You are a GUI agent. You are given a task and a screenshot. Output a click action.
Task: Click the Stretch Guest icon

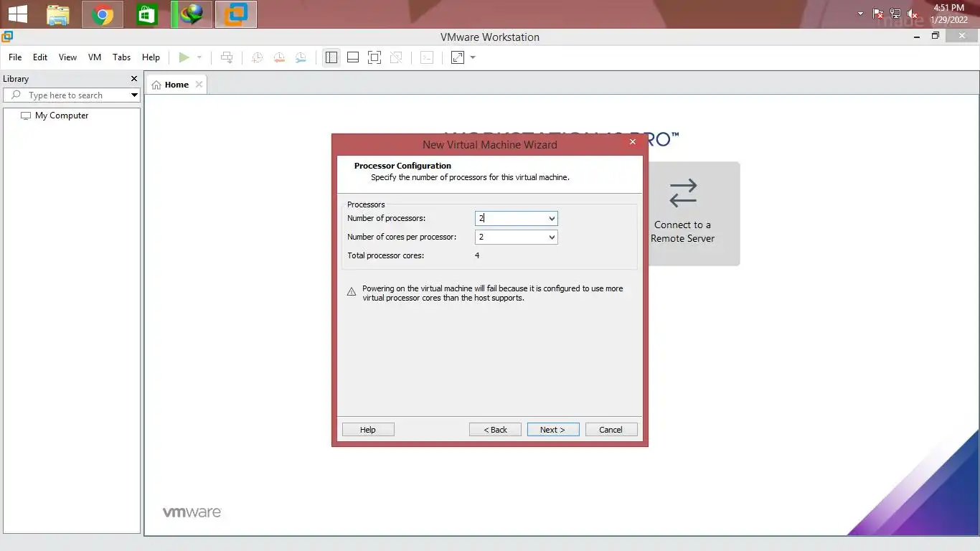[x=458, y=57]
